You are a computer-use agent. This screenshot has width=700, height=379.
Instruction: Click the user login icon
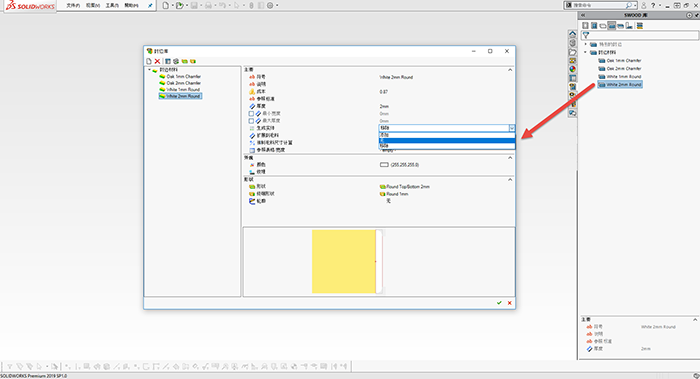(643, 5)
